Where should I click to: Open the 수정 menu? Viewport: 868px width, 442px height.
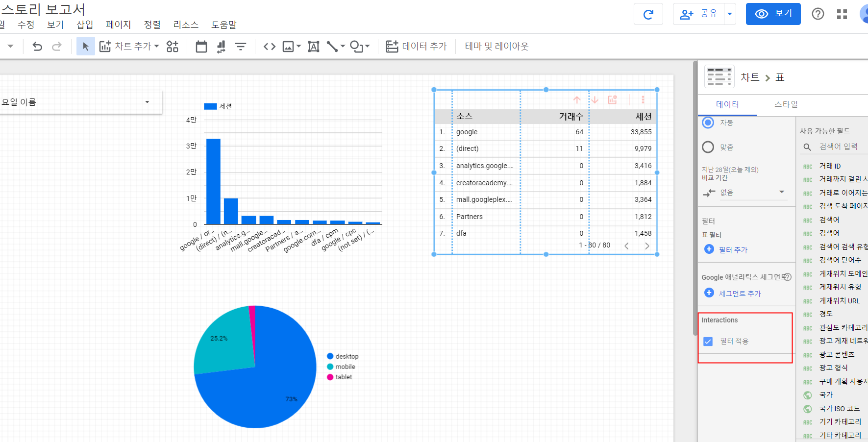[x=26, y=25]
